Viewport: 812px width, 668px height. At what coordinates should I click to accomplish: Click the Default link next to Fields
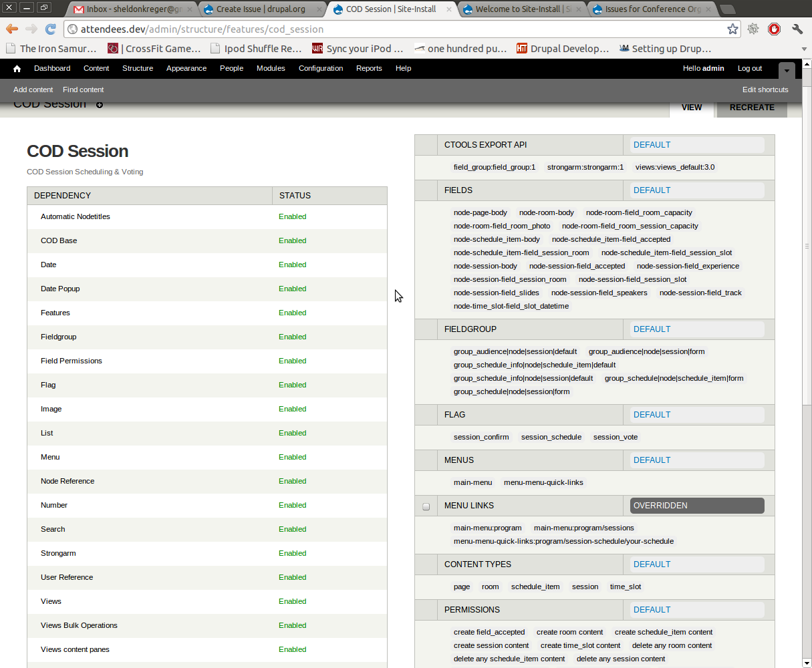pyautogui.click(x=652, y=190)
